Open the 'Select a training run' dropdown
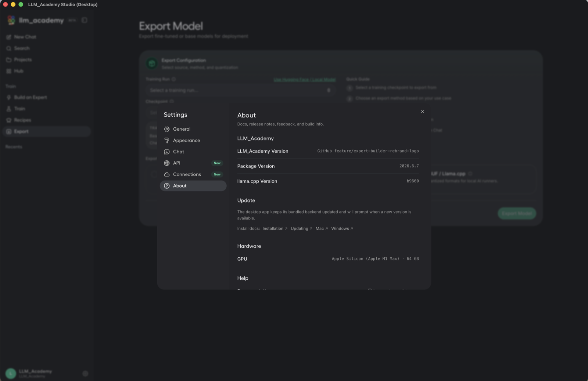 point(240,90)
